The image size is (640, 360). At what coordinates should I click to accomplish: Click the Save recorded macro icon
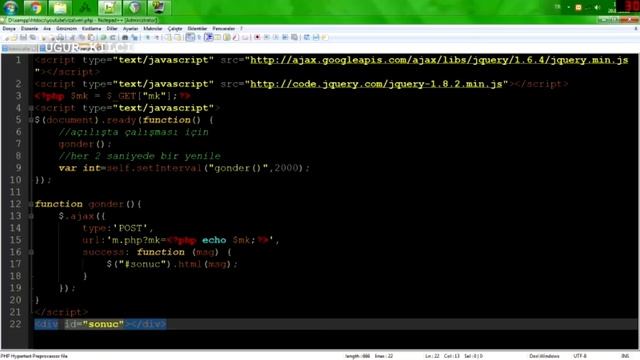click(x=294, y=38)
